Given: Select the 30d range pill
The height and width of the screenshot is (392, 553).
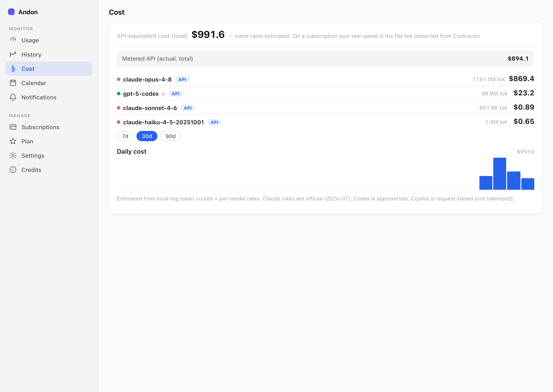Looking at the screenshot, I should [x=147, y=136].
